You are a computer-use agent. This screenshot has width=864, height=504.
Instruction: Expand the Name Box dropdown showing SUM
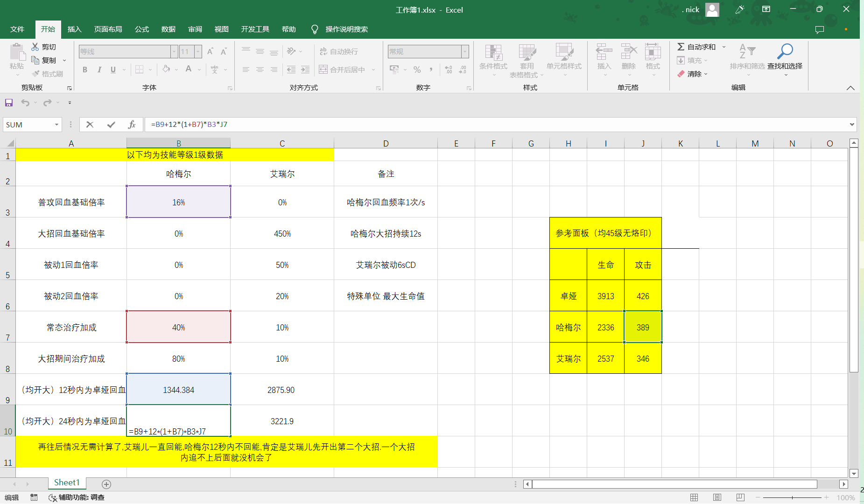tap(56, 125)
